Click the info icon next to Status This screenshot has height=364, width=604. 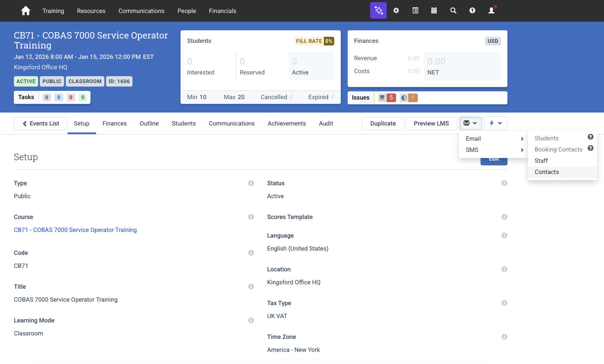(504, 183)
